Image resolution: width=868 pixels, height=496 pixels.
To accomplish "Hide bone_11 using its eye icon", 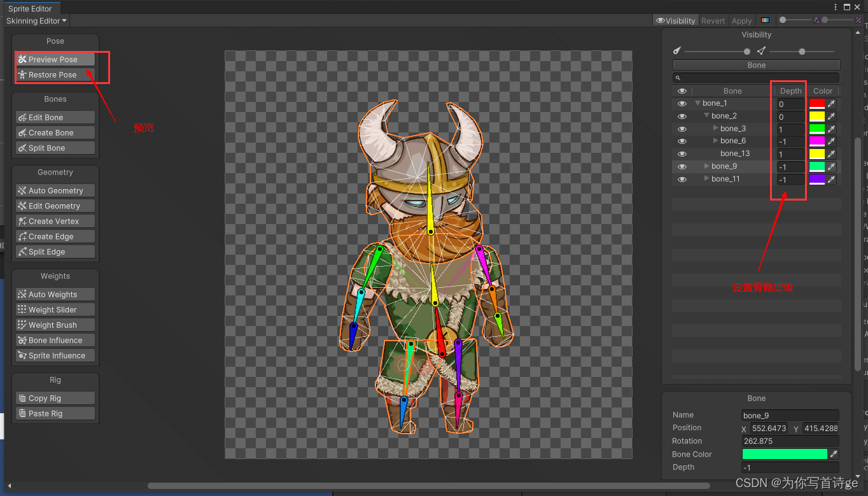I will coord(682,179).
